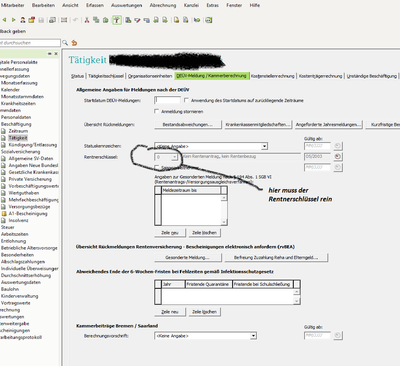Click the greyed-out save disk icon
This screenshot has height=366, width=400.
click(41, 20)
